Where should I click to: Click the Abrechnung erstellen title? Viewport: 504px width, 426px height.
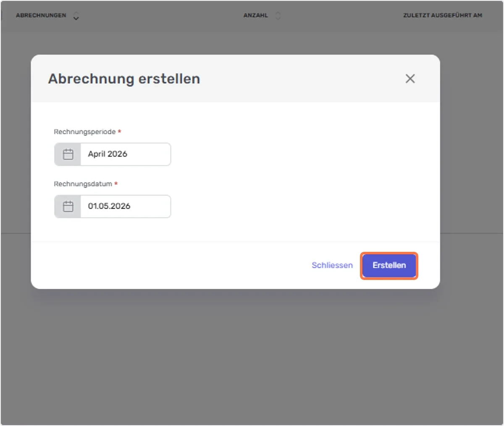click(124, 79)
